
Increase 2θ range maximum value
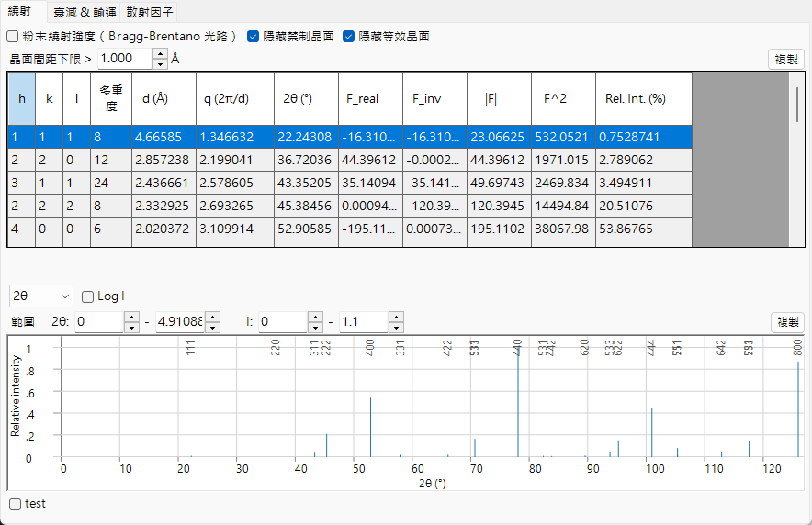[x=213, y=317]
